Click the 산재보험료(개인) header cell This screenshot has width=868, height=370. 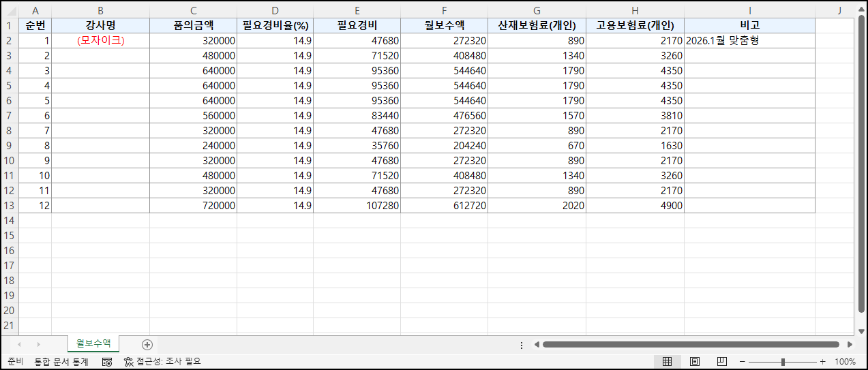537,25
